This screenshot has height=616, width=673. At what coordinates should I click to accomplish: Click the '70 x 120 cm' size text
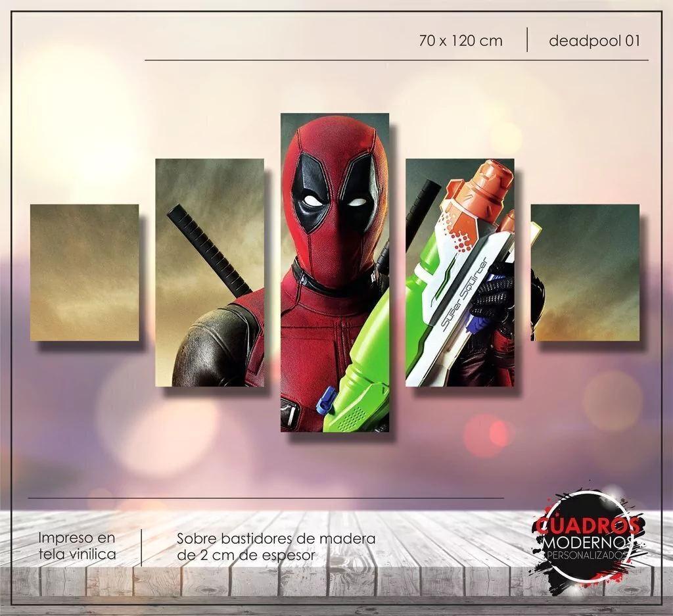pyautogui.click(x=461, y=41)
